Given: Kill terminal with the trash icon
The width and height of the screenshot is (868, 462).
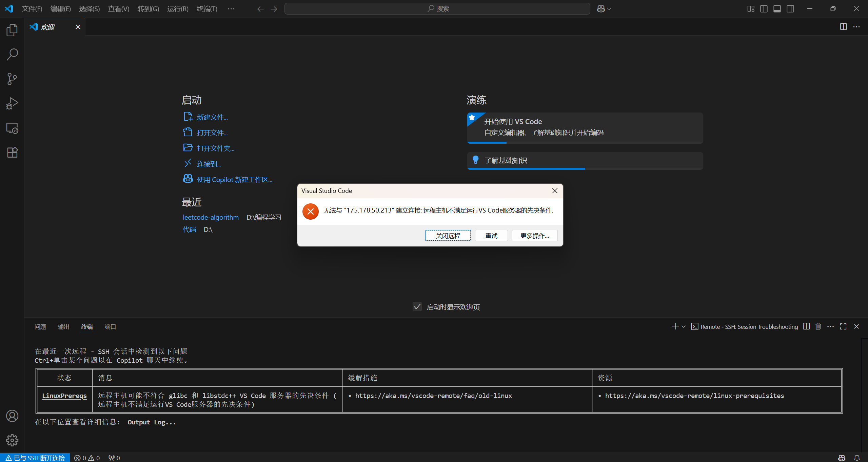Looking at the screenshot, I should (818, 326).
